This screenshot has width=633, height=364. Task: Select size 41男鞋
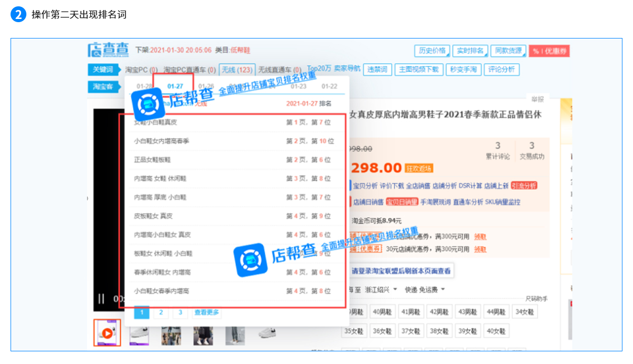411,312
